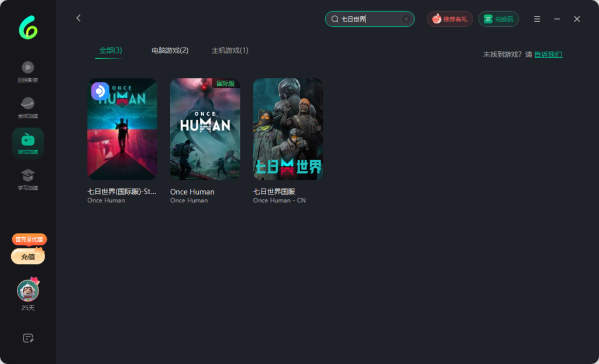Click the green app logo in sidebar
This screenshot has height=364, width=599.
(x=27, y=26)
